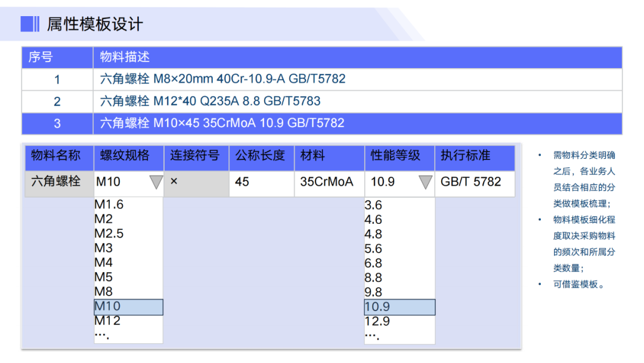The image size is (644, 363).
Task: Pick M4 in the thread size list
Action: point(104,263)
